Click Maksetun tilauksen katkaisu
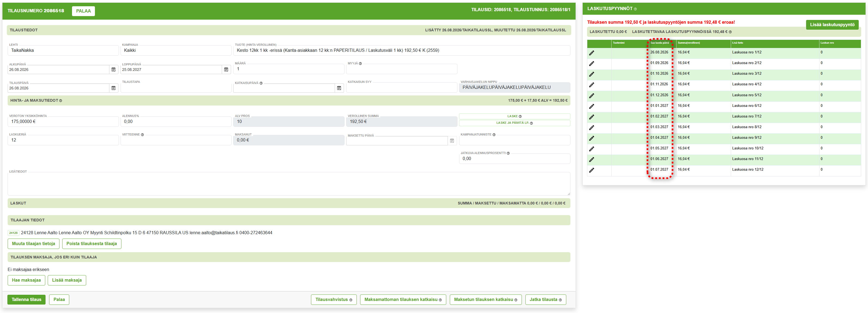The image size is (868, 313). (486, 300)
